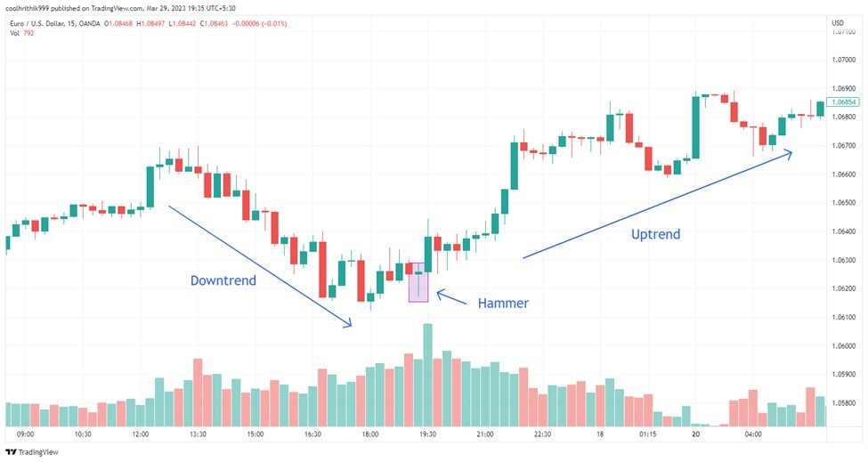Click the published on TradingView.com header text
This screenshot has height=462, width=868.
coord(119,8)
